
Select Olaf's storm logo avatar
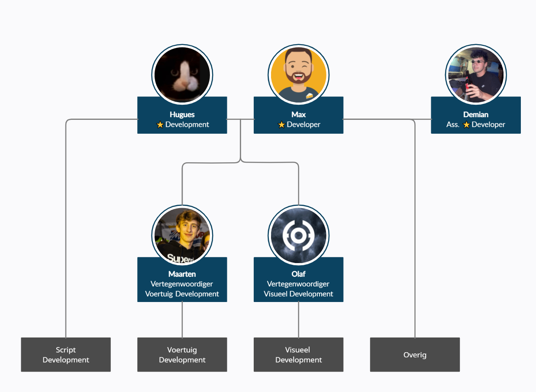[x=298, y=235]
